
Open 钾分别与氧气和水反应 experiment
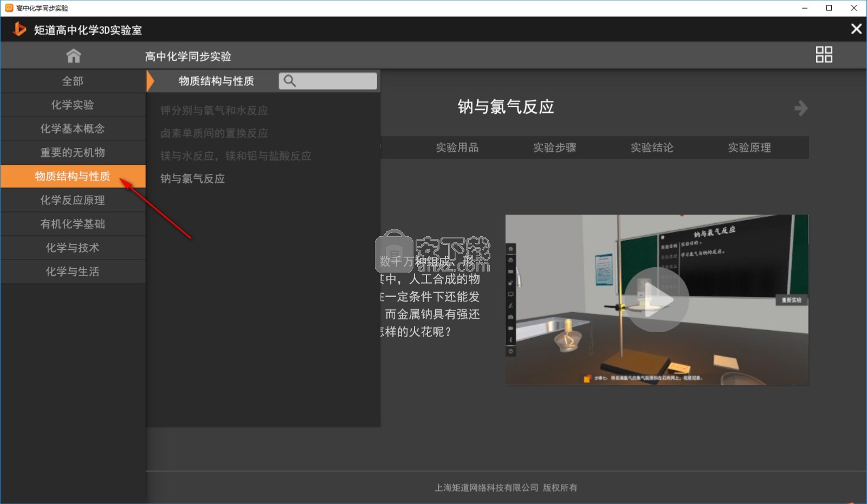[x=214, y=111]
